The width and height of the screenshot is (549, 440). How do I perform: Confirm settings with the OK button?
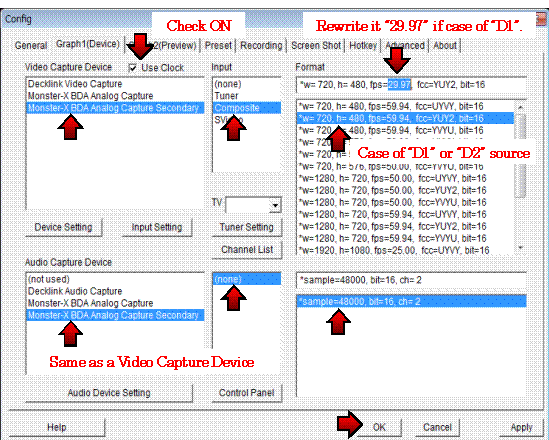(379, 427)
